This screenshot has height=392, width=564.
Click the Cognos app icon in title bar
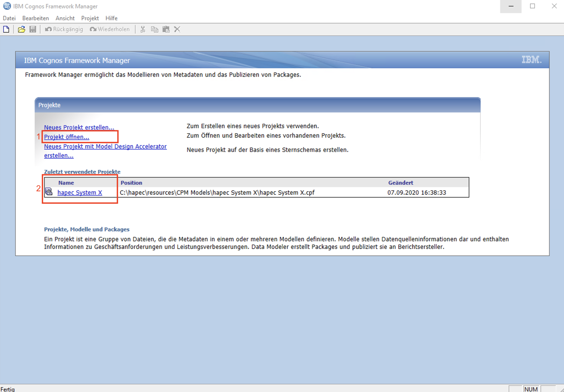7,6
